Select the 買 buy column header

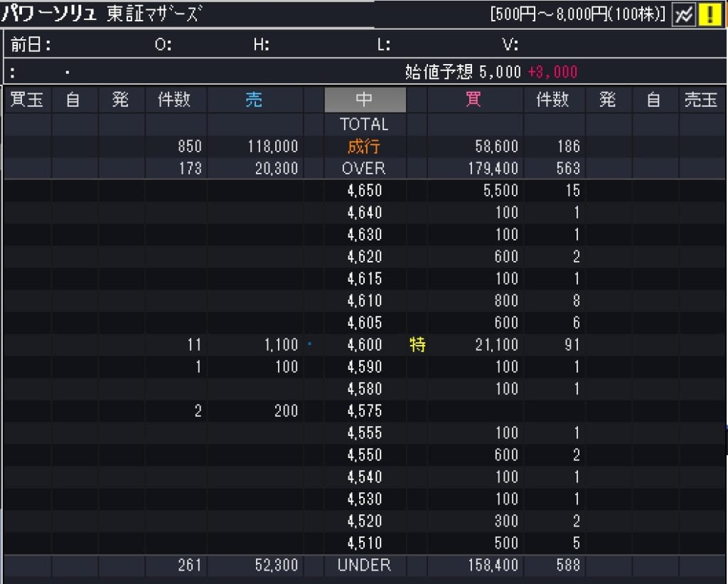472,100
